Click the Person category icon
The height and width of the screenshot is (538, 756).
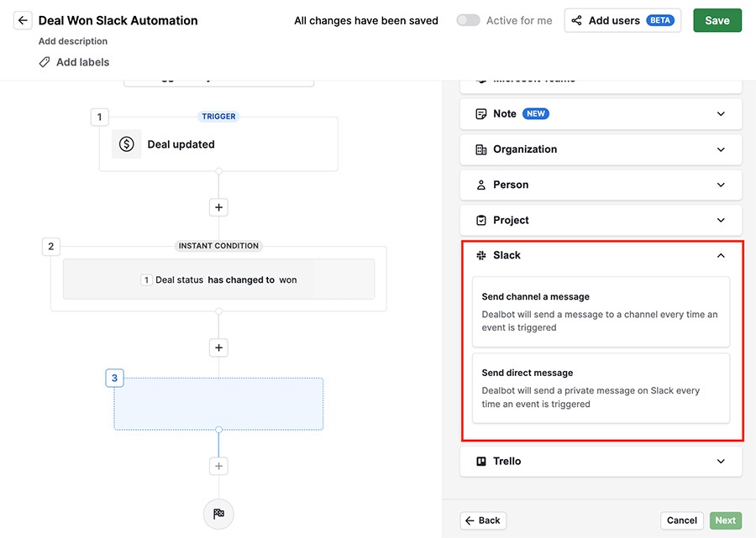click(x=480, y=185)
